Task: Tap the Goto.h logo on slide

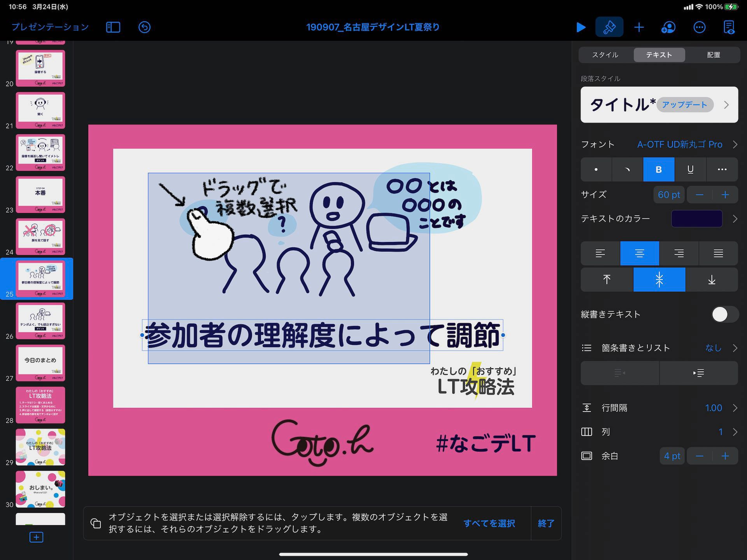Action: point(322,443)
